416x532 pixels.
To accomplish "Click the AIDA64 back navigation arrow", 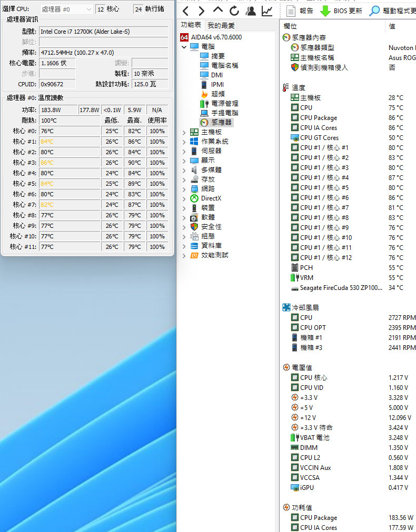I will pos(185,11).
